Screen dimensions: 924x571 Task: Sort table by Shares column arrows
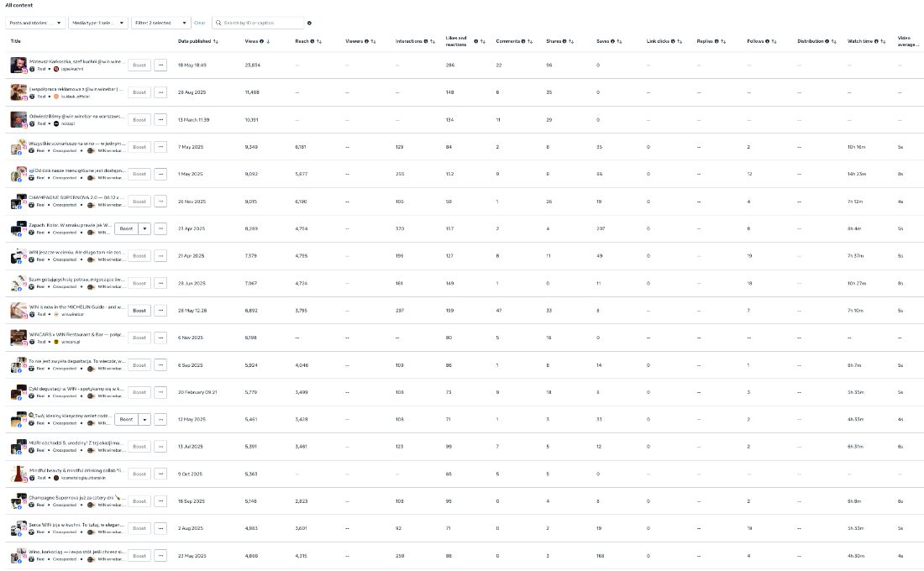click(x=571, y=41)
